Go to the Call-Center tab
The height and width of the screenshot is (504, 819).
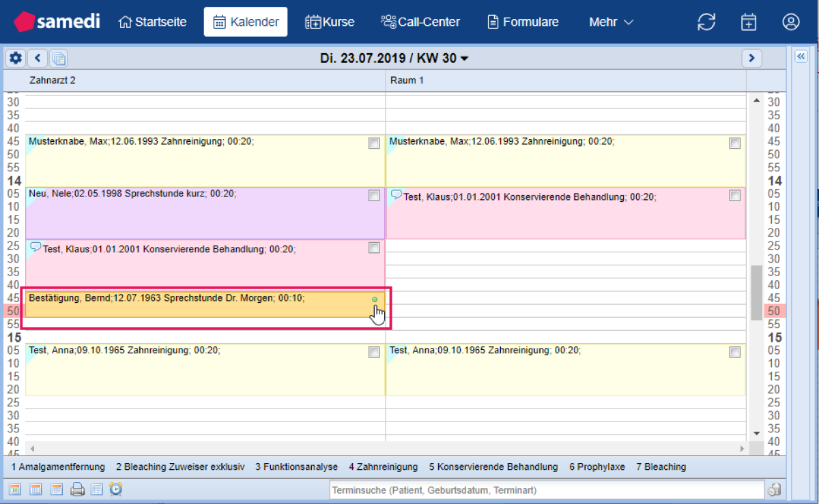pos(420,22)
